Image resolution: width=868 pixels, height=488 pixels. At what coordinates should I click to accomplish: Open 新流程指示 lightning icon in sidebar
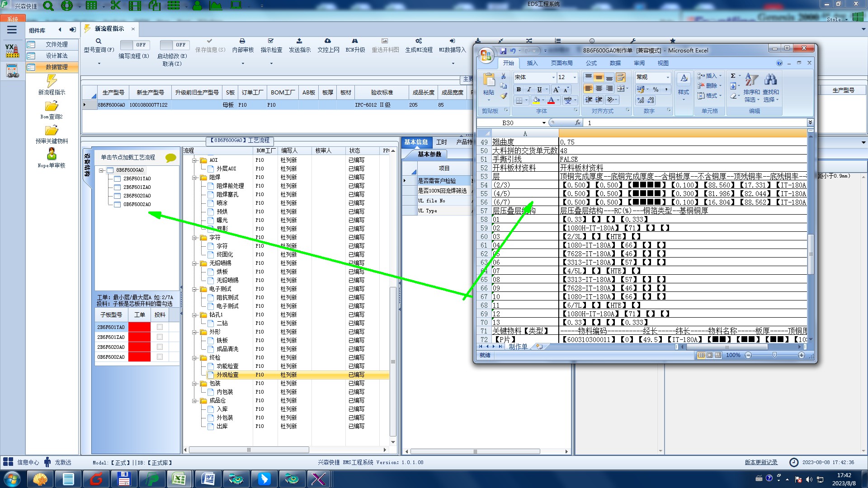tap(52, 80)
